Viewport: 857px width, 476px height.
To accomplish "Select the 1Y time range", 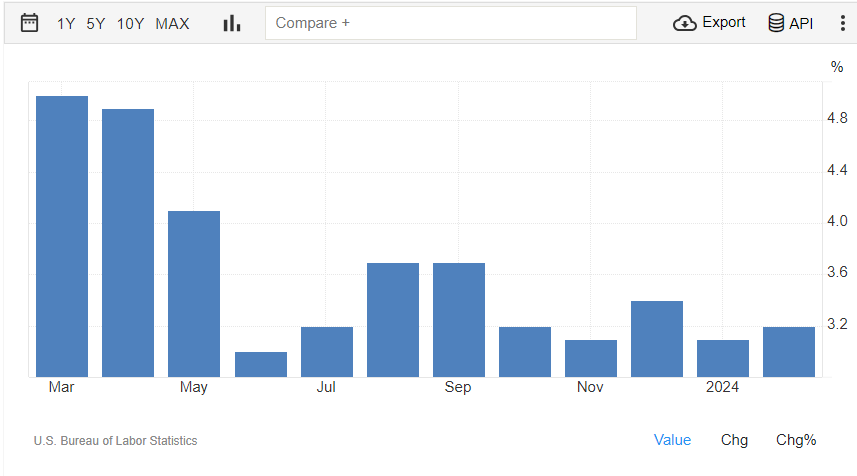I will pos(66,23).
